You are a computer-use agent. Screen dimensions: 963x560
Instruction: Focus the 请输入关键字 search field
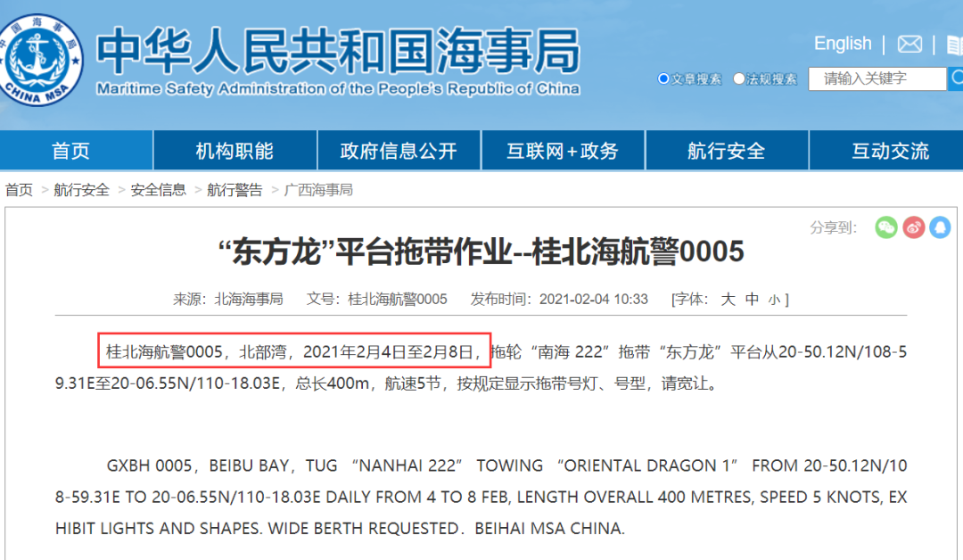877,78
